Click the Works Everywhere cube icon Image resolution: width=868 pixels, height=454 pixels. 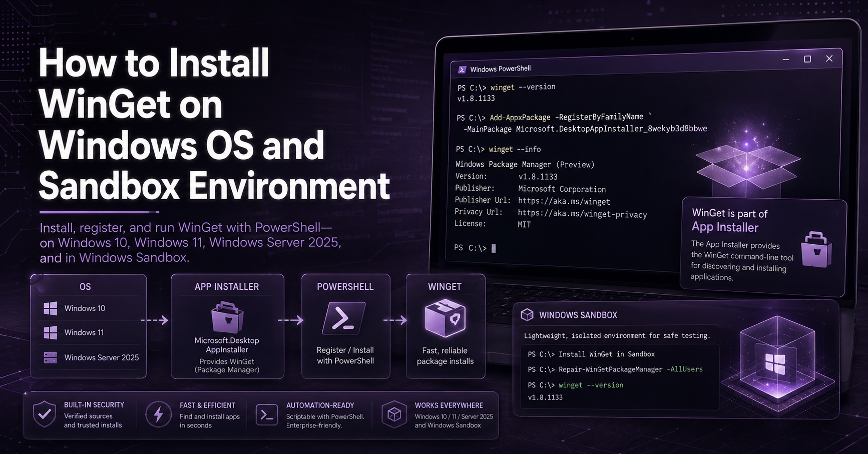tap(394, 414)
